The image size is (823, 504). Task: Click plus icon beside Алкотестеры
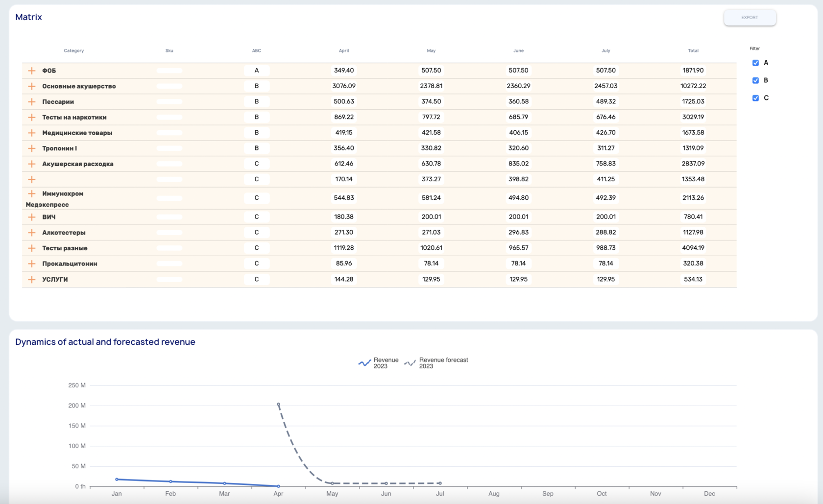32,233
